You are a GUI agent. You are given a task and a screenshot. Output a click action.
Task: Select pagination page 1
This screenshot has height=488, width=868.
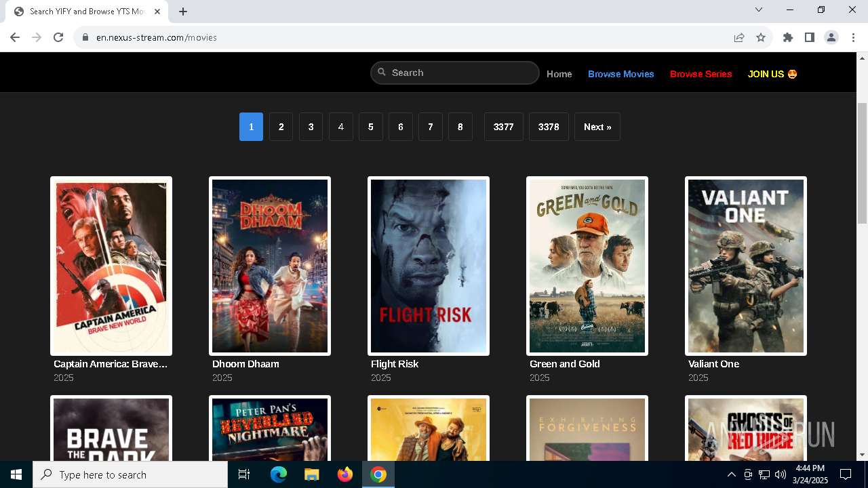click(x=251, y=127)
